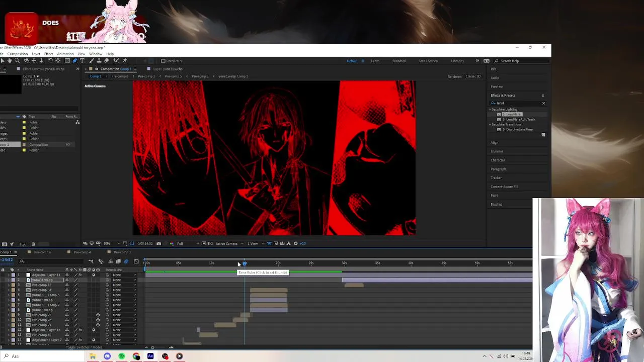
Task: Toggle 3D layer switch for Pre-comp 27
Action: [x=98, y=325]
